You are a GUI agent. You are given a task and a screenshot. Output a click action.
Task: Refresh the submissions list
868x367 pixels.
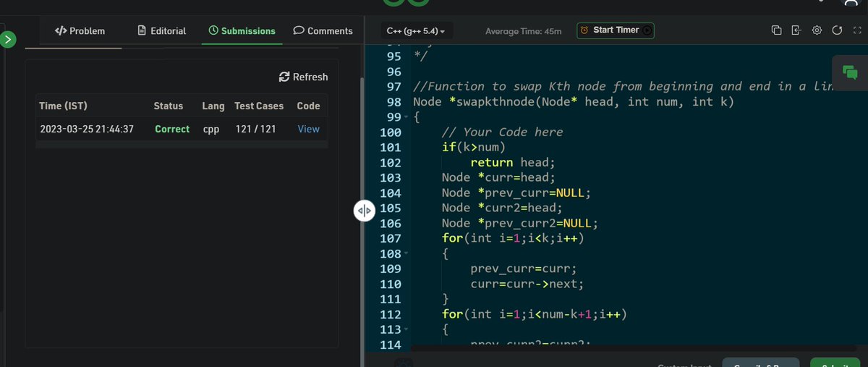(303, 77)
